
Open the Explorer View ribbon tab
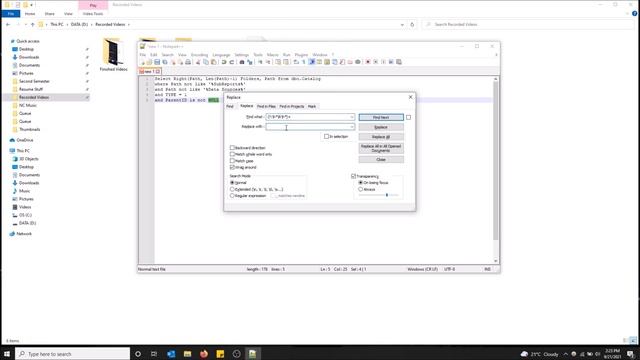click(x=68, y=14)
